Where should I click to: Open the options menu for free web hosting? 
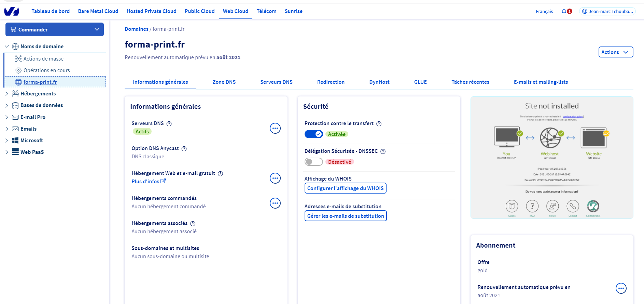click(x=275, y=178)
